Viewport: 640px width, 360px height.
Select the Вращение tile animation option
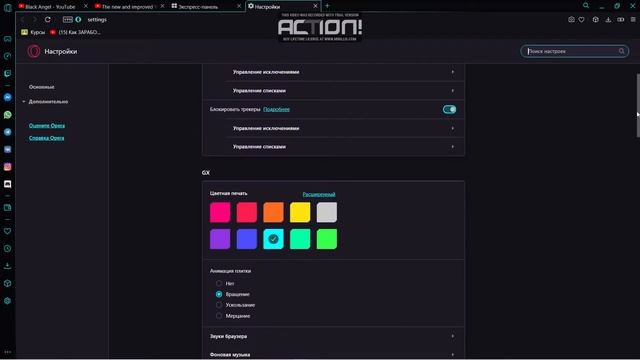[x=219, y=294]
